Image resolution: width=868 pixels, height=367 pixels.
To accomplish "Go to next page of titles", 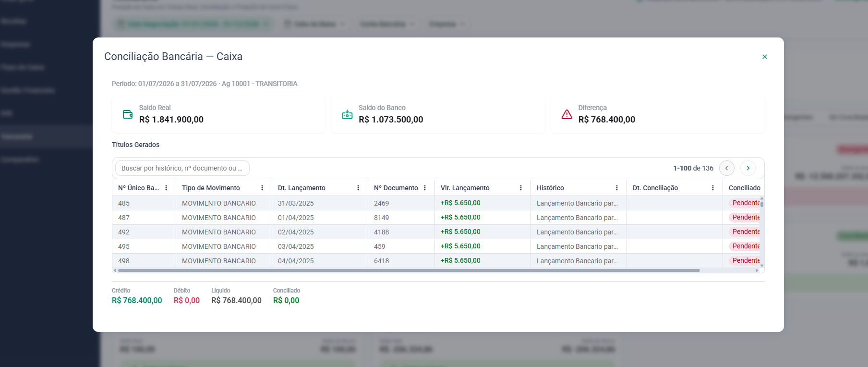I will tap(748, 168).
